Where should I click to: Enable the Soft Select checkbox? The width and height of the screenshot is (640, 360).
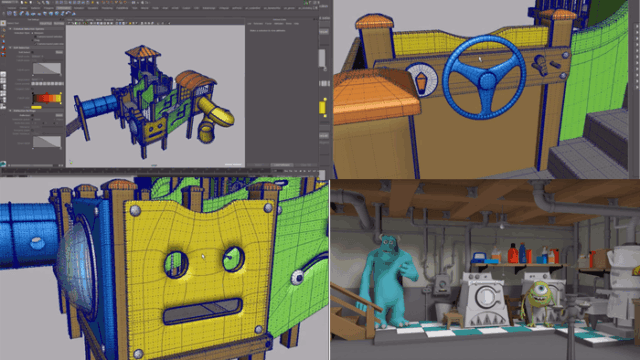pyautogui.click(x=32, y=52)
